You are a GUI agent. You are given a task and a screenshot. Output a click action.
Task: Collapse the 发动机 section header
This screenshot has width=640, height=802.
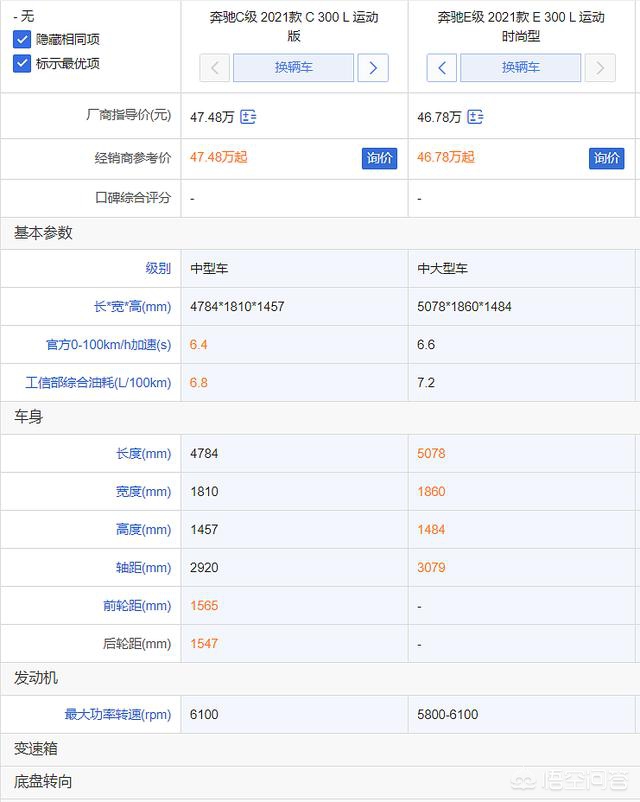(320, 679)
